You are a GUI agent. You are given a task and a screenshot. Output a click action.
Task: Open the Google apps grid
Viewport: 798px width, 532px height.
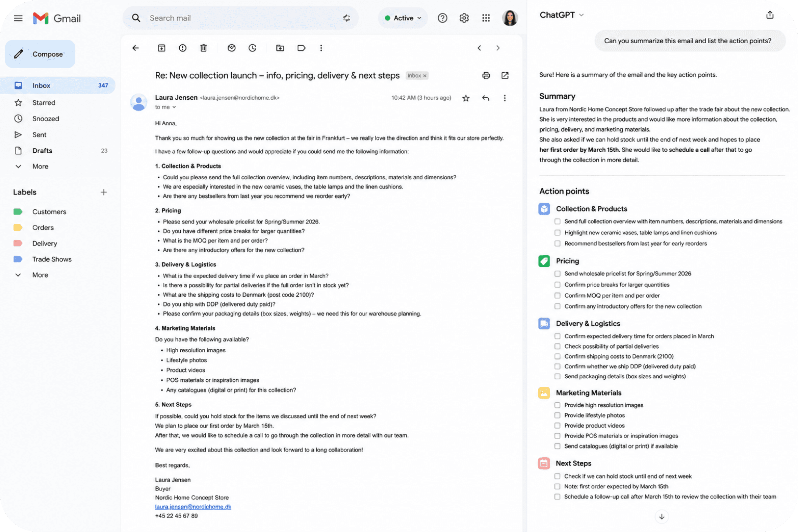point(486,18)
